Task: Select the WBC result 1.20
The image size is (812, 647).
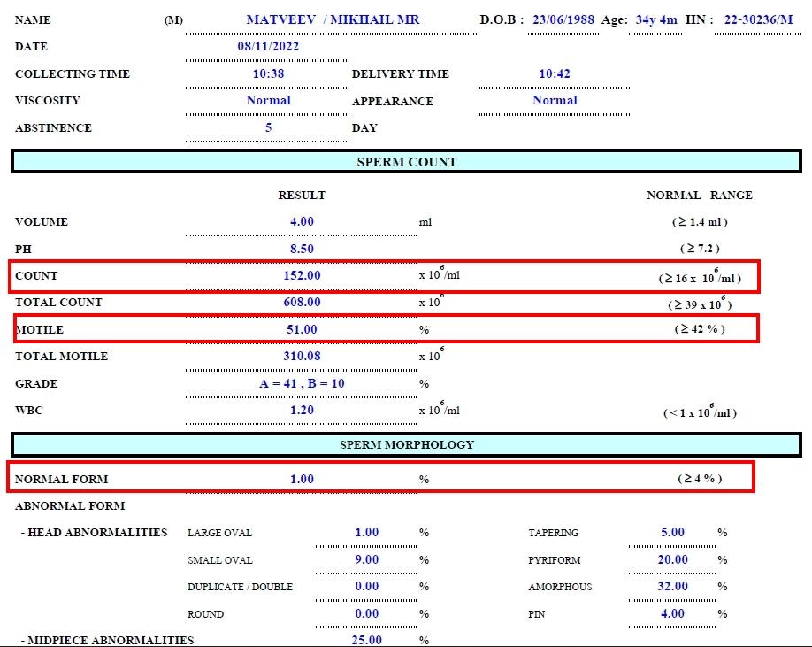Action: (302, 411)
